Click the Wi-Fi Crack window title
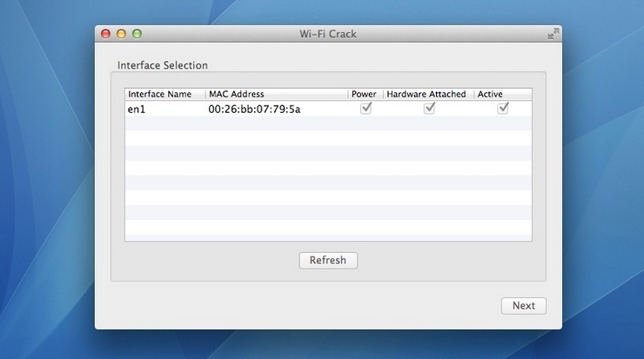This screenshot has width=644, height=359. tap(328, 34)
